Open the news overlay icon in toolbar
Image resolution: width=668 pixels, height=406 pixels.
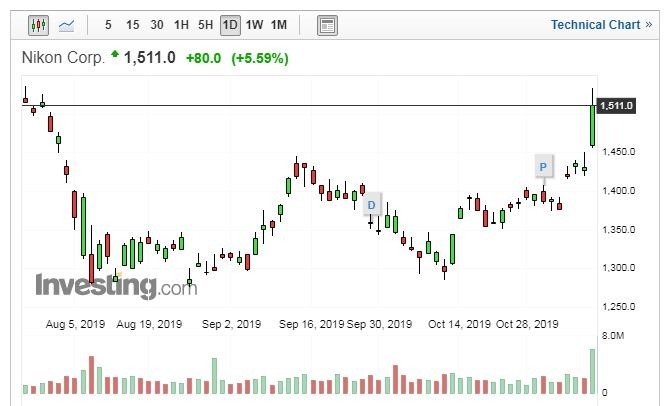tap(327, 26)
